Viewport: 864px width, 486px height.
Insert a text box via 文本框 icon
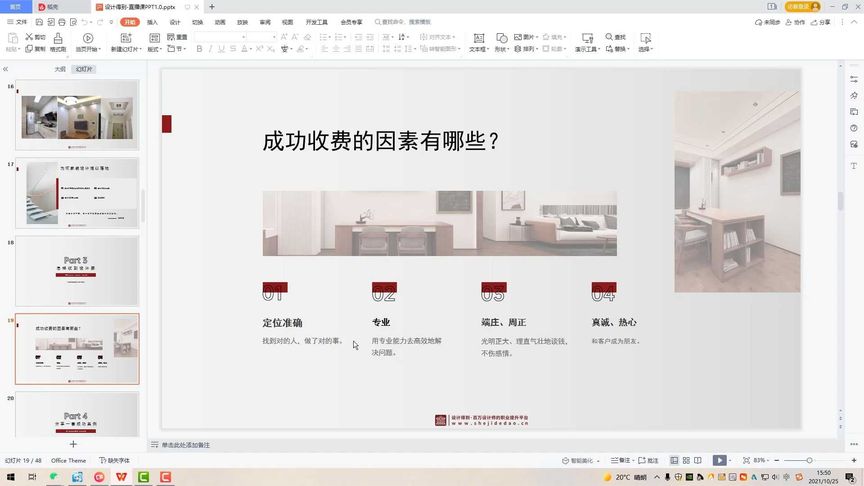click(x=479, y=38)
